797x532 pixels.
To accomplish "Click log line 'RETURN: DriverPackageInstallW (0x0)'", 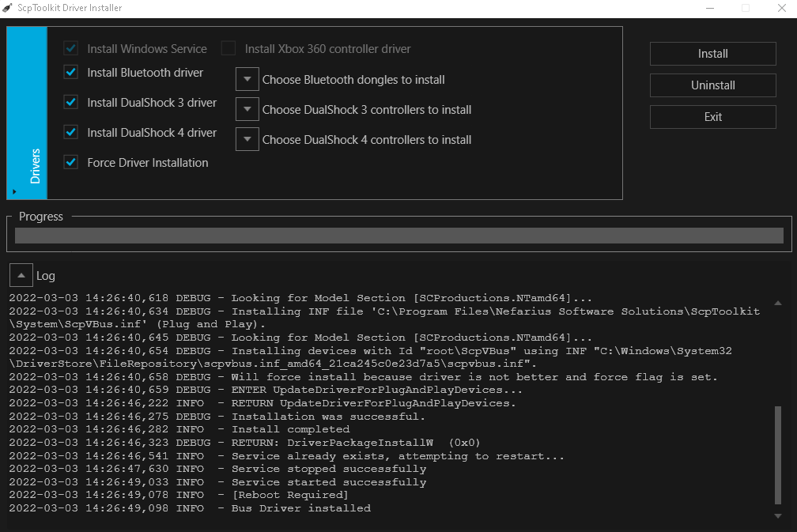I will coord(244,443).
